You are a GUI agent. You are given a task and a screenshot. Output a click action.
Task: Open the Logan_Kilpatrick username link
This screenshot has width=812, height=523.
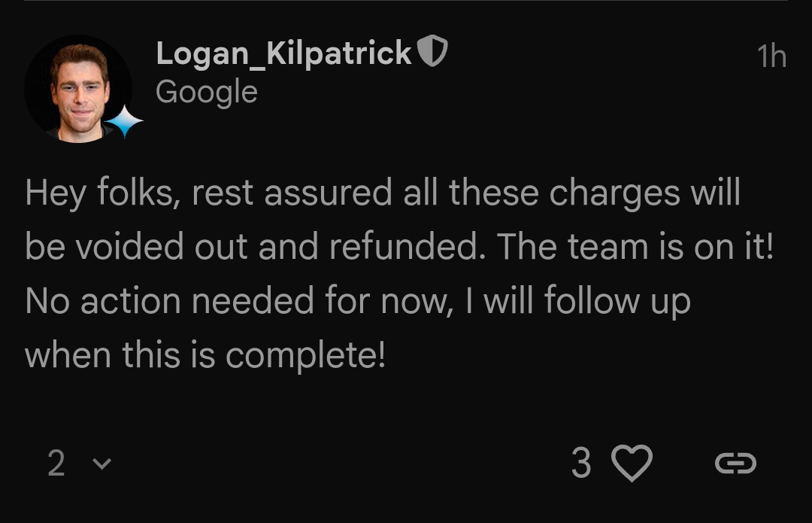(283, 53)
